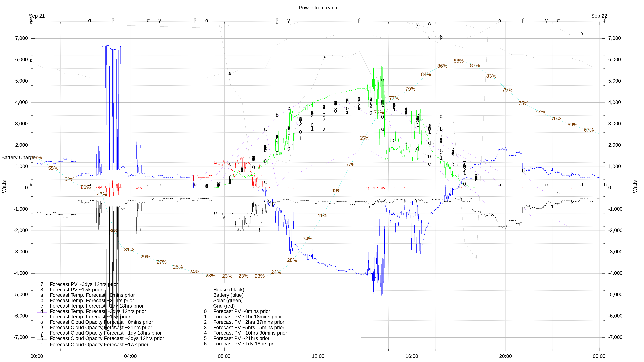Click the chart title 'Power from each'
The image size is (644, 362).
coord(318,8)
